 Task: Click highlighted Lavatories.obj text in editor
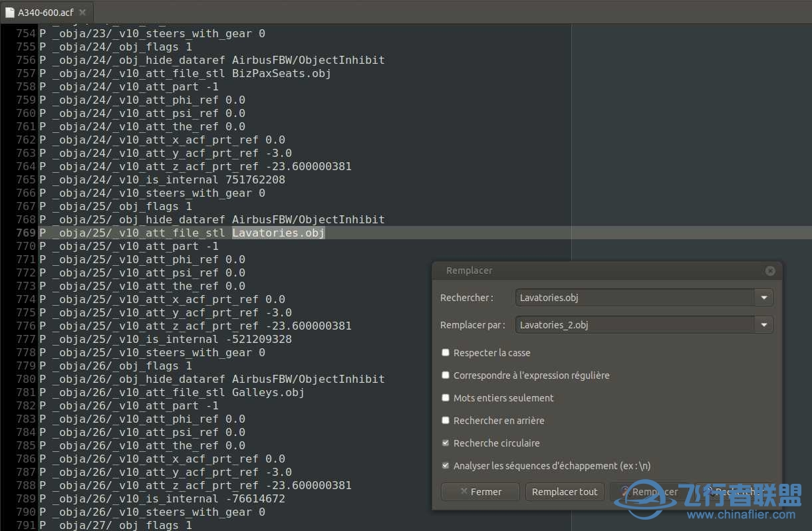[278, 233]
